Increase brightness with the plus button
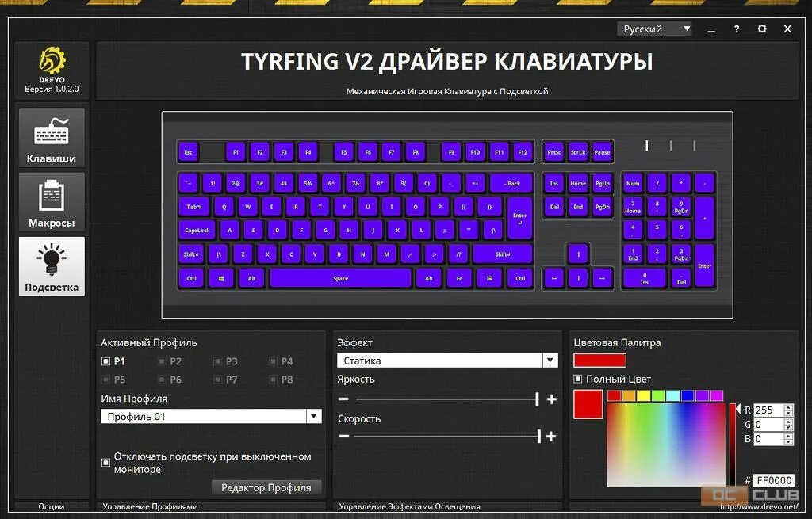This screenshot has height=519, width=812. 552,399
